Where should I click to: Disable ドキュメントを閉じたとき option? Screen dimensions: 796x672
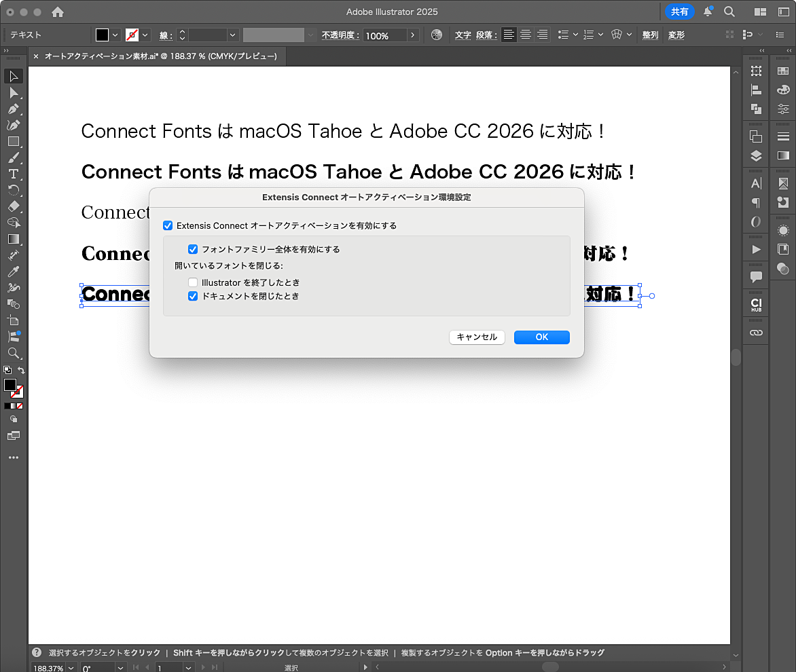[x=193, y=296]
